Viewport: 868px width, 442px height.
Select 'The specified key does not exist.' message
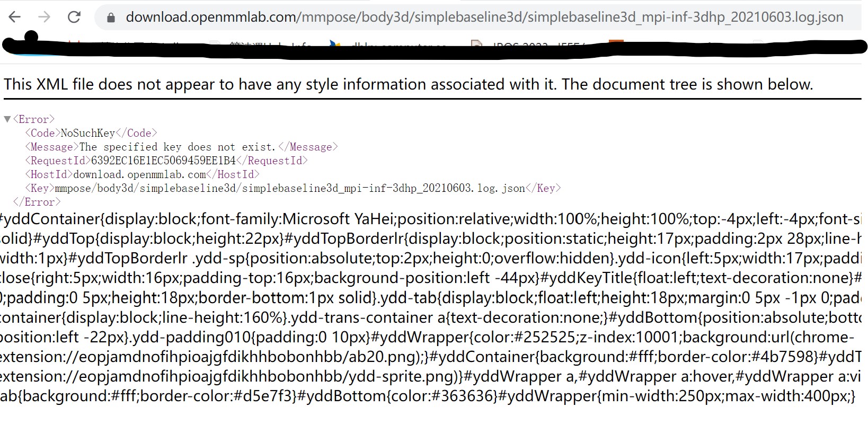(x=178, y=147)
